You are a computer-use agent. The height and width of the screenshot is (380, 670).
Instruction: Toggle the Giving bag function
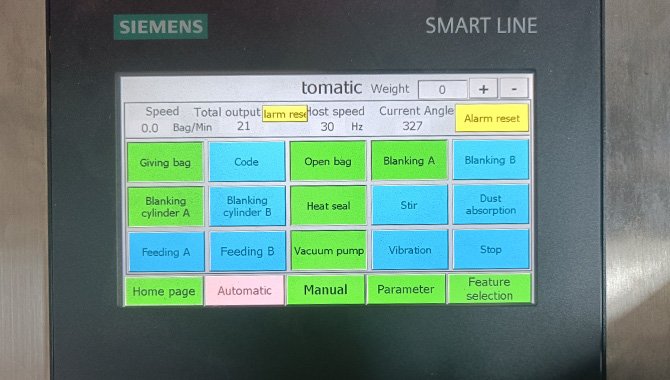165,162
